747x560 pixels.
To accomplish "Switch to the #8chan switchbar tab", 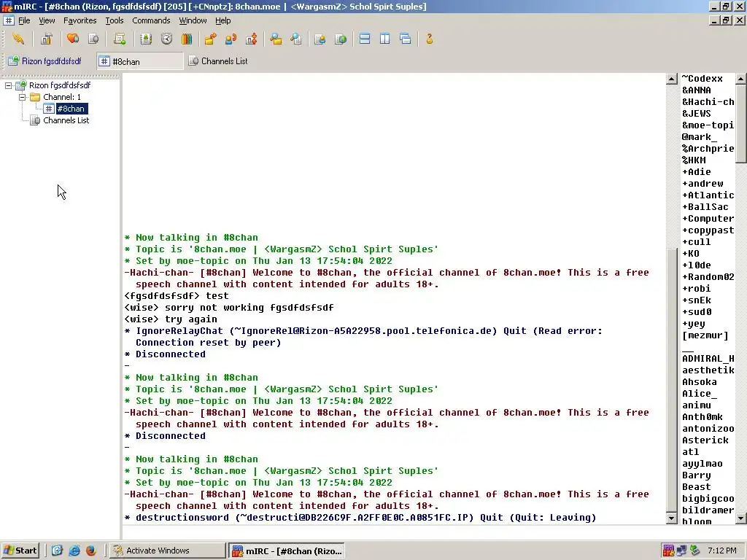I will [x=140, y=61].
